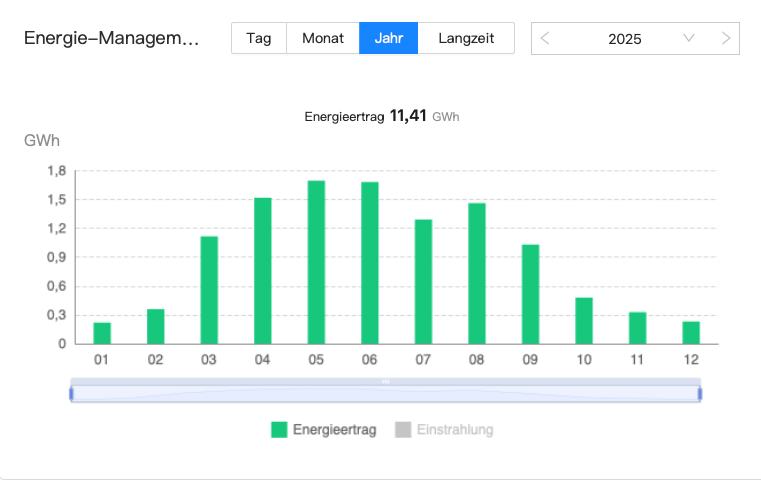
Task: Click the top grip of zoom slider
Action: [x=385, y=381]
